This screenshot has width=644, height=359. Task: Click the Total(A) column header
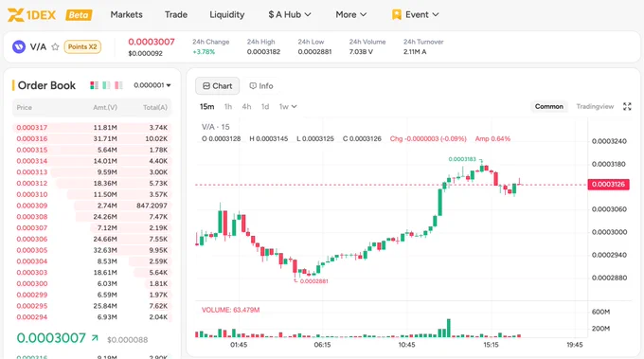point(155,108)
